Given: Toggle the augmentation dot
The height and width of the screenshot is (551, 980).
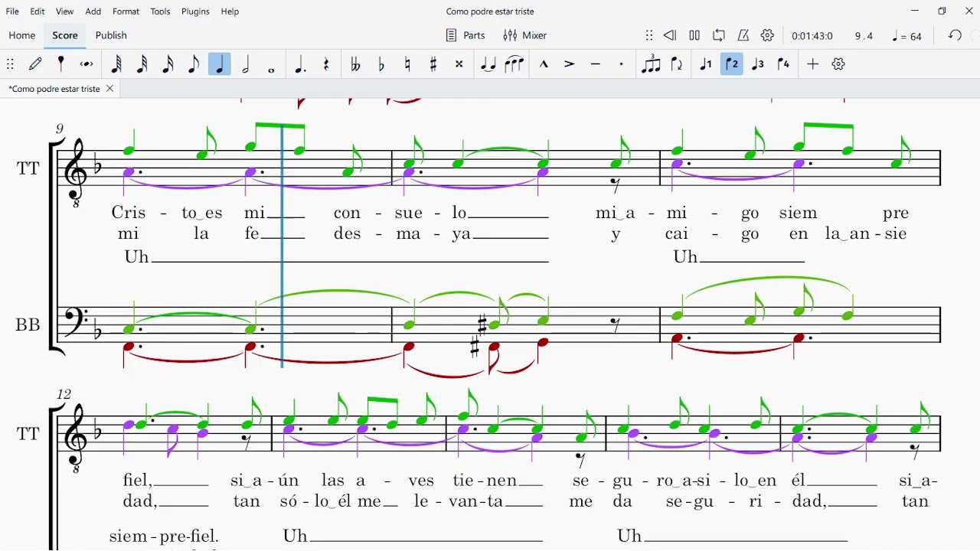Looking at the screenshot, I should point(301,65).
